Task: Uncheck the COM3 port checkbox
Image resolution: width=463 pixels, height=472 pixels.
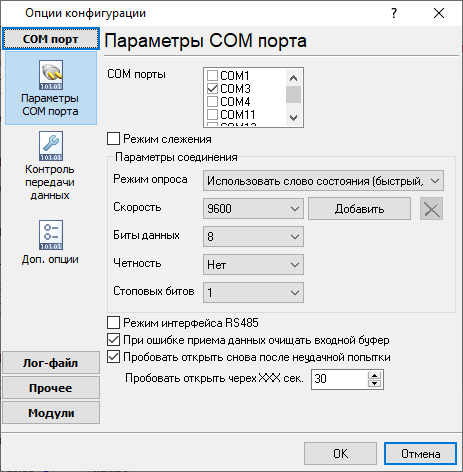Action: coord(212,89)
